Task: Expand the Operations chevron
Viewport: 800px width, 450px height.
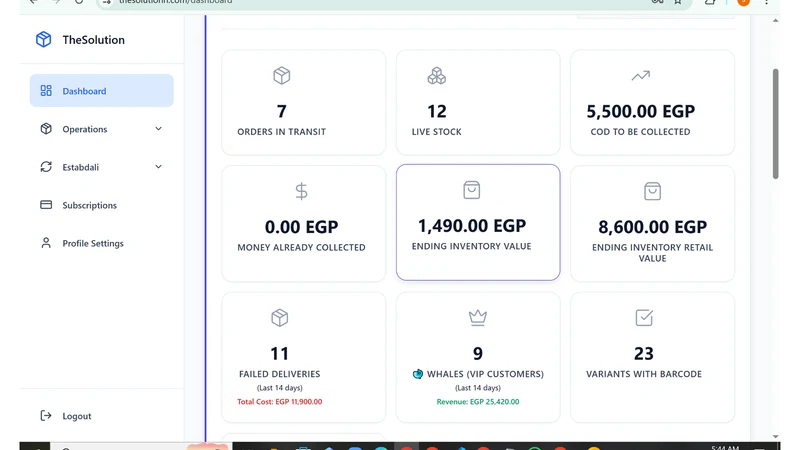Action: click(158, 129)
